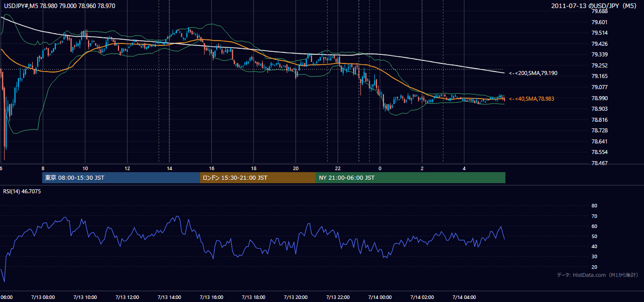This screenshot has height=302, width=644.
Task: Click the 7/14 00:00 bottom time label
Action: [x=380, y=297]
